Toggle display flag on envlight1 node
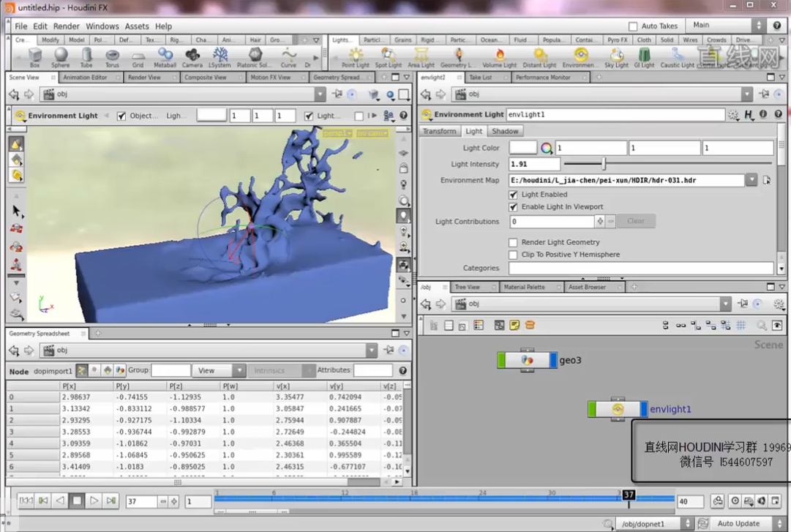791x532 pixels. tap(644, 409)
